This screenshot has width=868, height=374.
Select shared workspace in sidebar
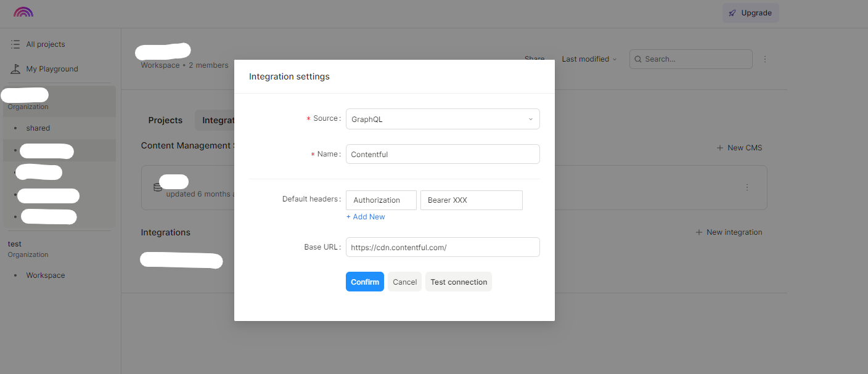point(38,128)
